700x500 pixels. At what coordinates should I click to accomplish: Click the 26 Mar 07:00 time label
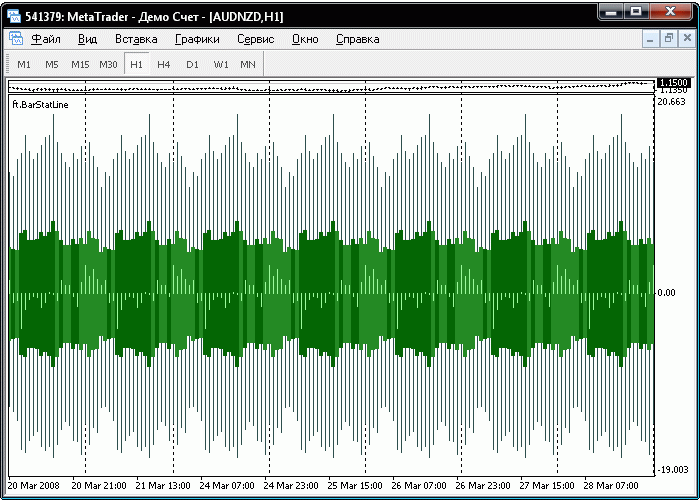419,485
